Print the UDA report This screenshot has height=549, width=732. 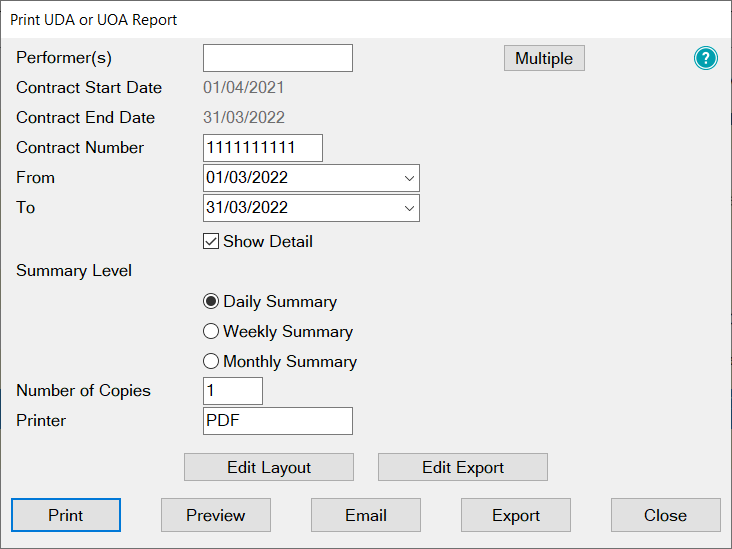point(66,515)
